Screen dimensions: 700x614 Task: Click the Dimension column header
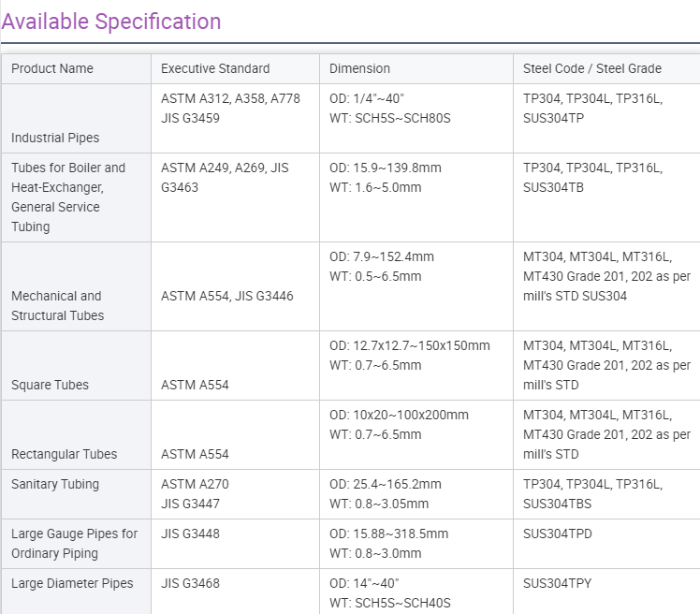pyautogui.click(x=359, y=68)
